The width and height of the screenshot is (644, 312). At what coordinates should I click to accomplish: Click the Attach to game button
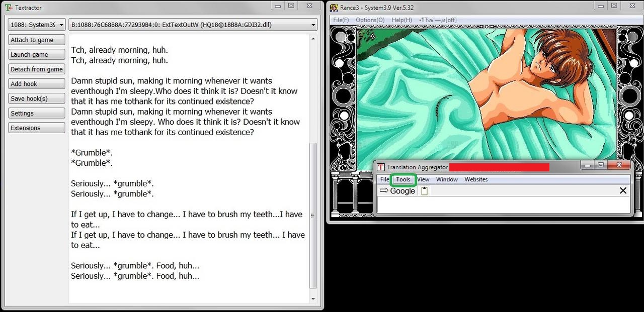click(x=37, y=40)
